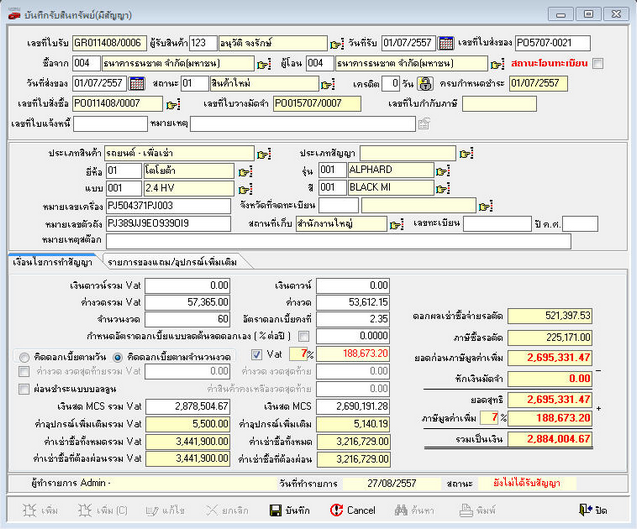Click the Vat percent field showing 7
The width and height of the screenshot is (637, 529).
click(x=298, y=354)
